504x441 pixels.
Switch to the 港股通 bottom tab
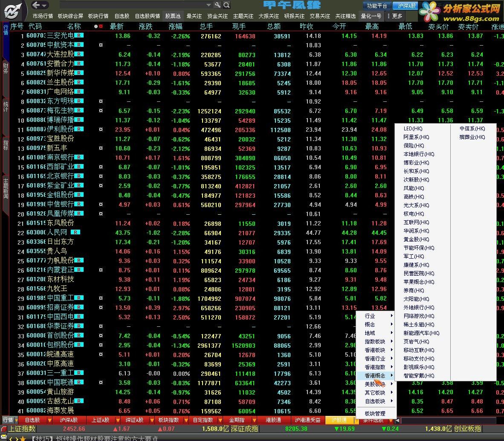pyautogui.click(x=273, y=420)
